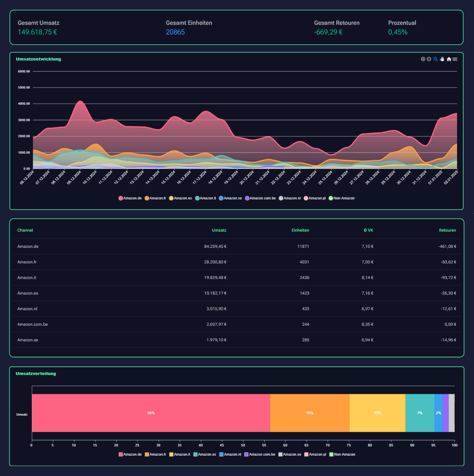
Task: Click the Non-Amazon legend color dot
Action: 331,198
